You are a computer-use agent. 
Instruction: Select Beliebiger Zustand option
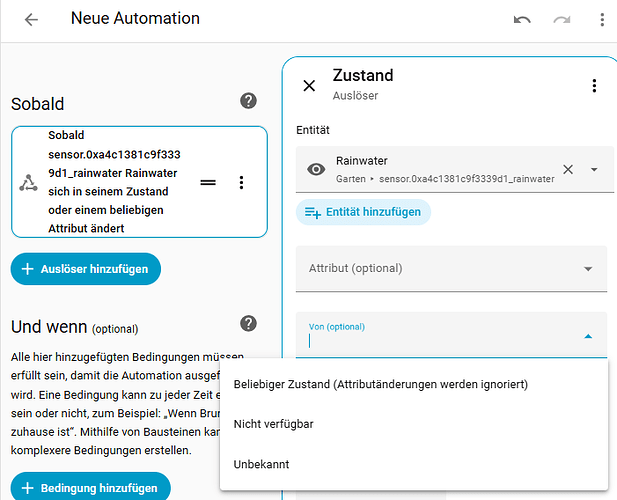380,384
